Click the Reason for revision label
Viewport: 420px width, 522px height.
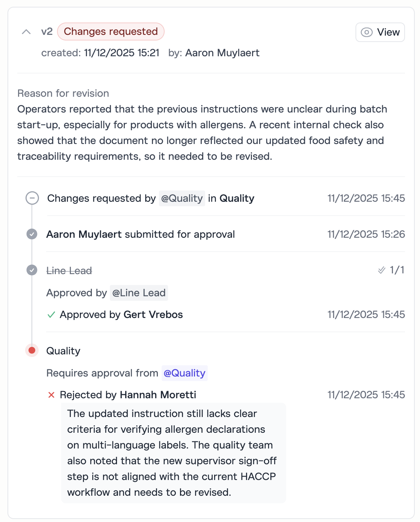63,93
